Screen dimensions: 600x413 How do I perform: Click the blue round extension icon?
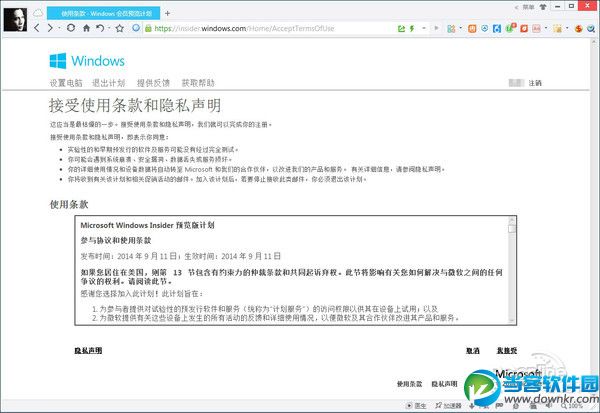click(x=484, y=28)
